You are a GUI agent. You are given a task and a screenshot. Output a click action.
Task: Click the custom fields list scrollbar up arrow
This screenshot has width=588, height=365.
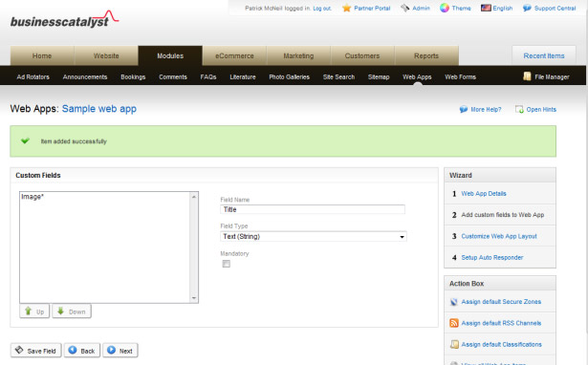194,197
